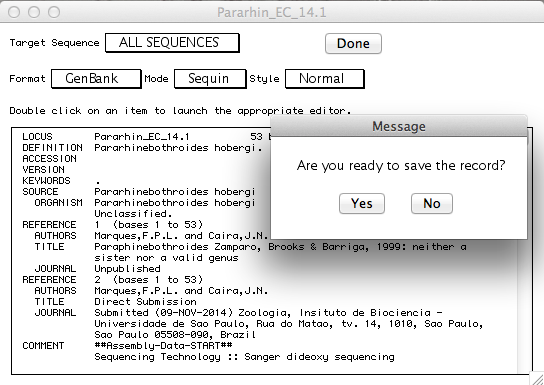Click Yes to save the record
The width and height of the screenshot is (544, 385).
362,204
